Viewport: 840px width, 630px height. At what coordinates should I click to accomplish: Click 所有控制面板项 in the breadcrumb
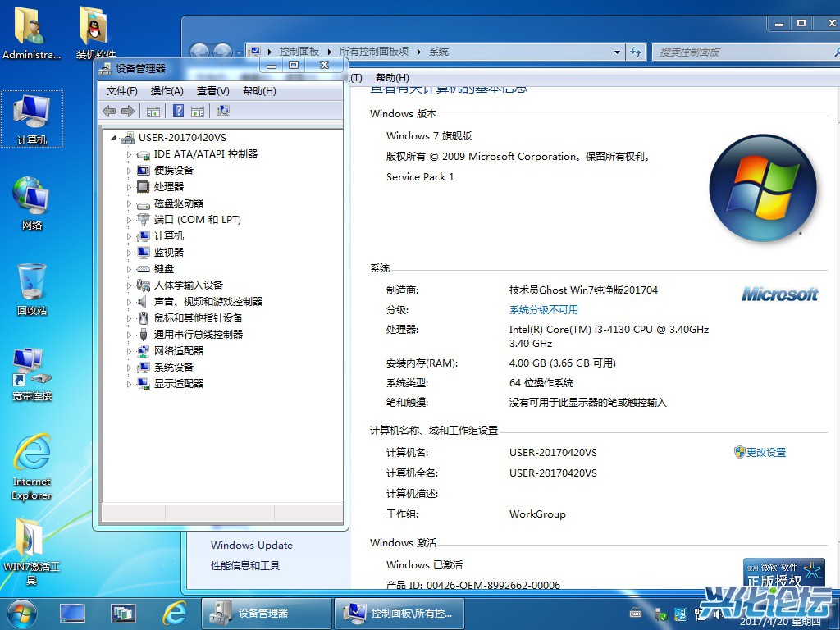coord(374,52)
